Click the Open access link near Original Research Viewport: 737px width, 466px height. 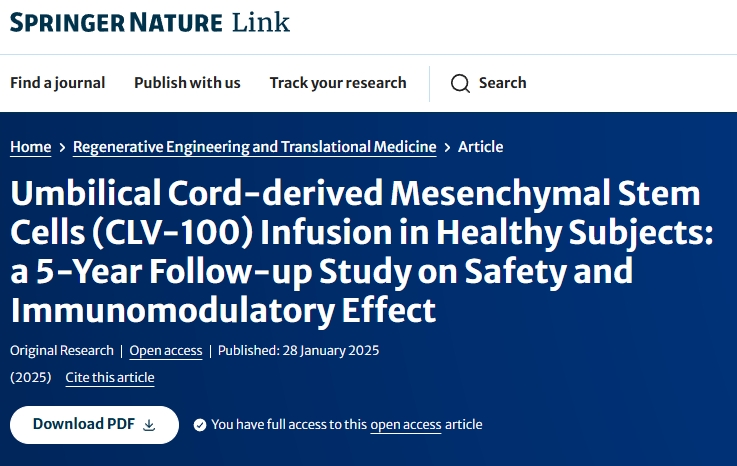pyautogui.click(x=166, y=350)
